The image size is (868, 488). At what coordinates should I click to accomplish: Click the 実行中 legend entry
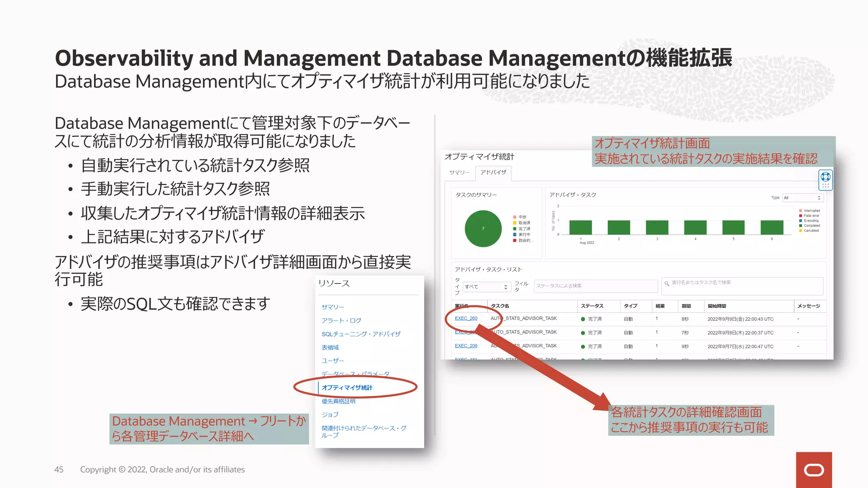point(521,234)
